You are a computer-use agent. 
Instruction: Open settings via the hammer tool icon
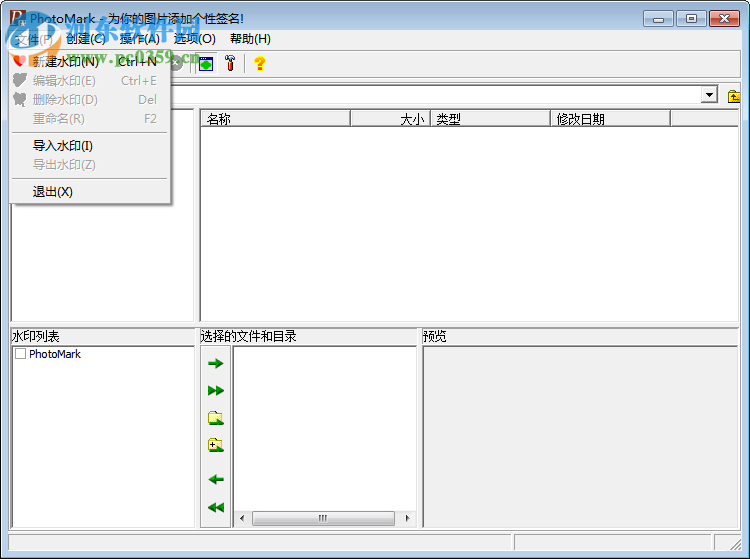230,63
